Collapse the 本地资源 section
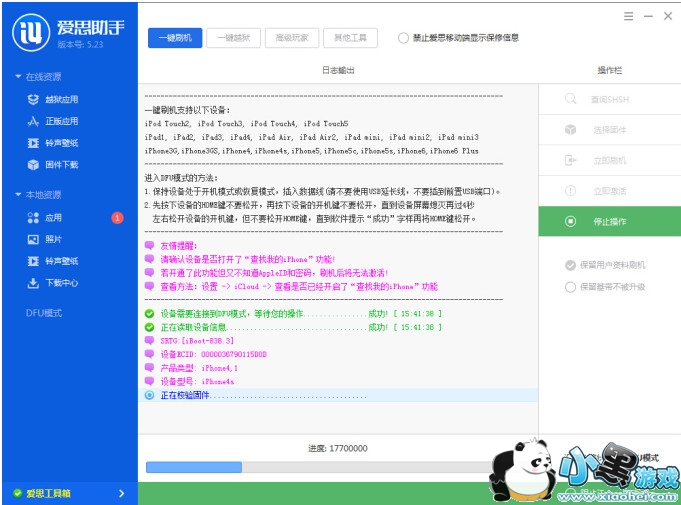 pos(18,194)
